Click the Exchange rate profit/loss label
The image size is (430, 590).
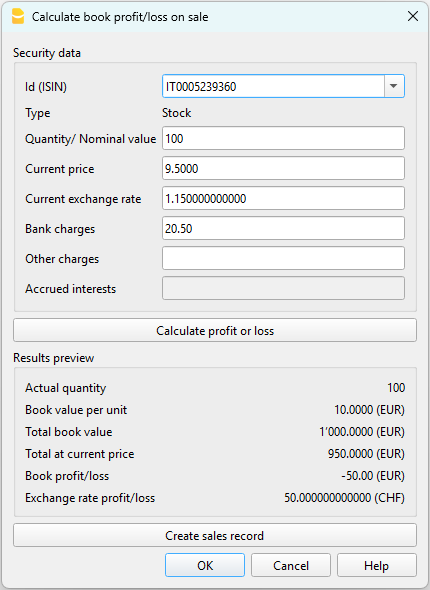pyautogui.click(x=90, y=498)
